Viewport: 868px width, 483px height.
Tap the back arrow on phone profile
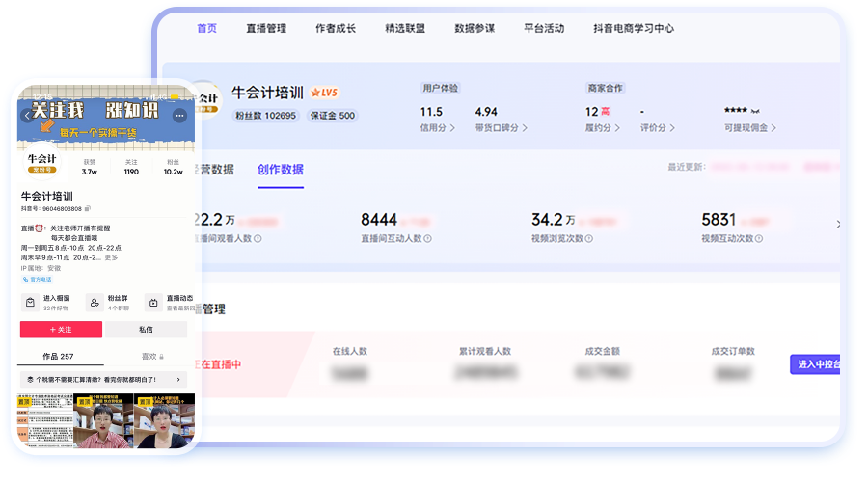27,116
